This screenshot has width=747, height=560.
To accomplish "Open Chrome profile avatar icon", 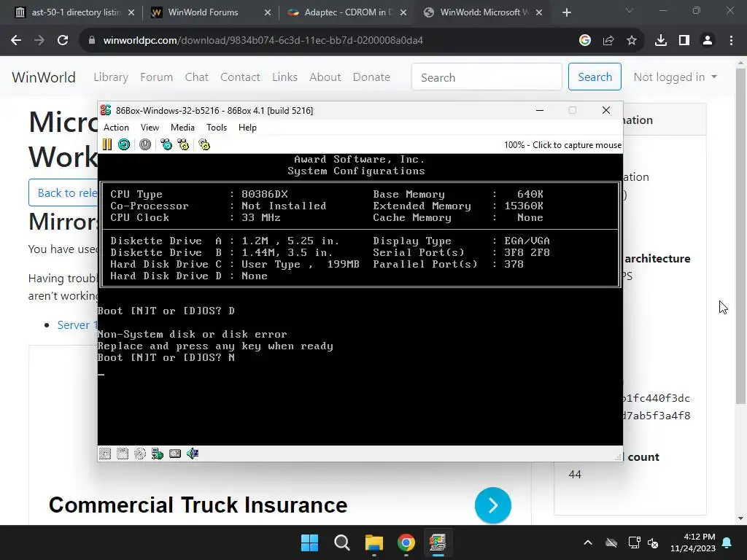I will coord(708,41).
